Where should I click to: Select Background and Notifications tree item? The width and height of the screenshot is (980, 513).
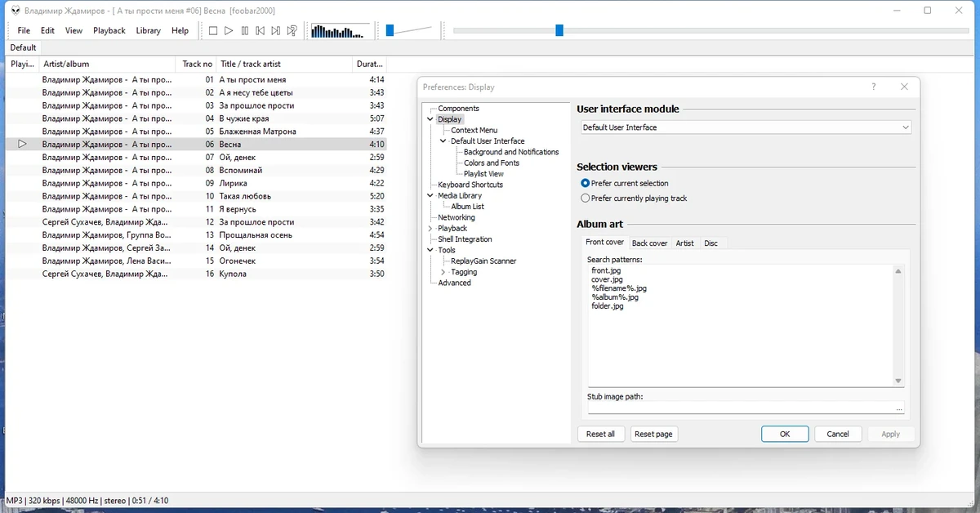pos(511,152)
